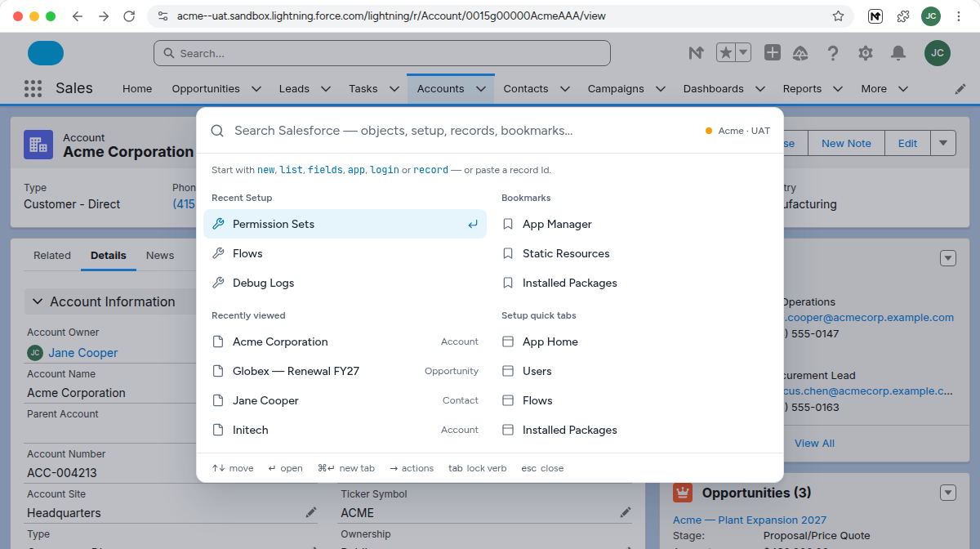Switch to the Related tab
Image resolution: width=980 pixels, height=549 pixels.
[x=52, y=255]
